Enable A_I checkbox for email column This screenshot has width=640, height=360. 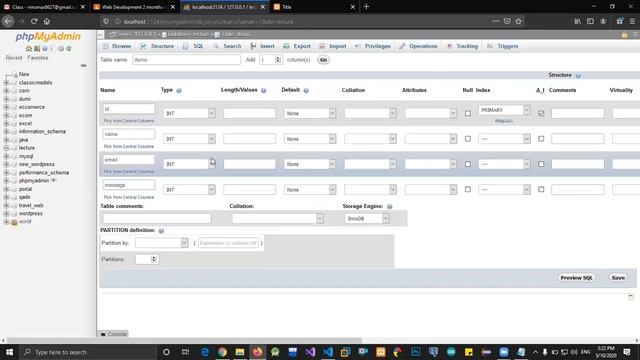click(x=541, y=164)
